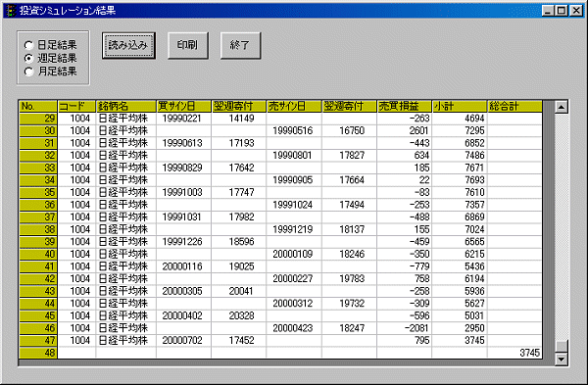Screen dimensions: 588x385
Task: Click buy sign date 19990829
Action: tap(182, 168)
